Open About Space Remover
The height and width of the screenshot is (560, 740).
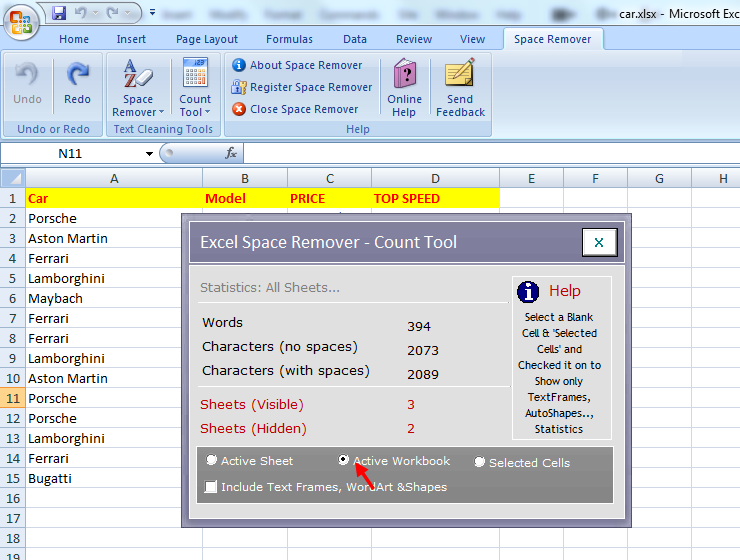[x=297, y=65]
